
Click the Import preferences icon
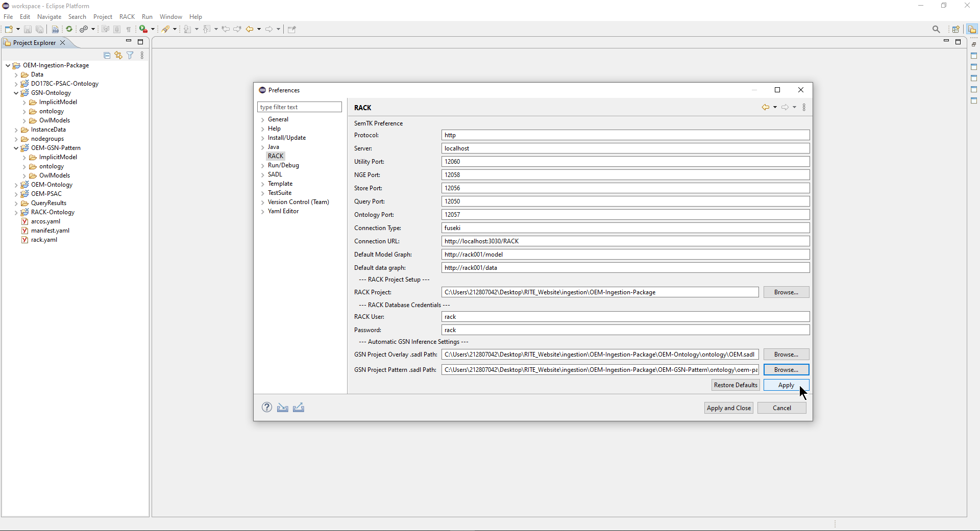(283, 407)
